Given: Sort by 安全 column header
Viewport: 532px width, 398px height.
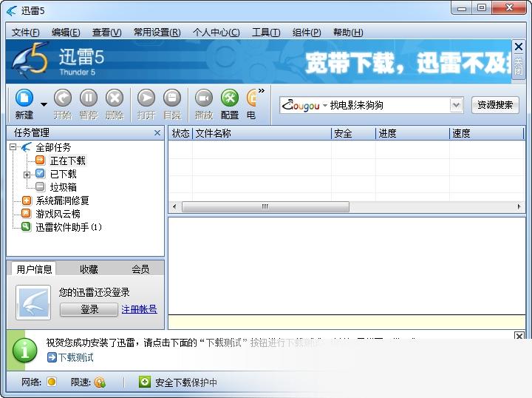Looking at the screenshot, I should 353,133.
